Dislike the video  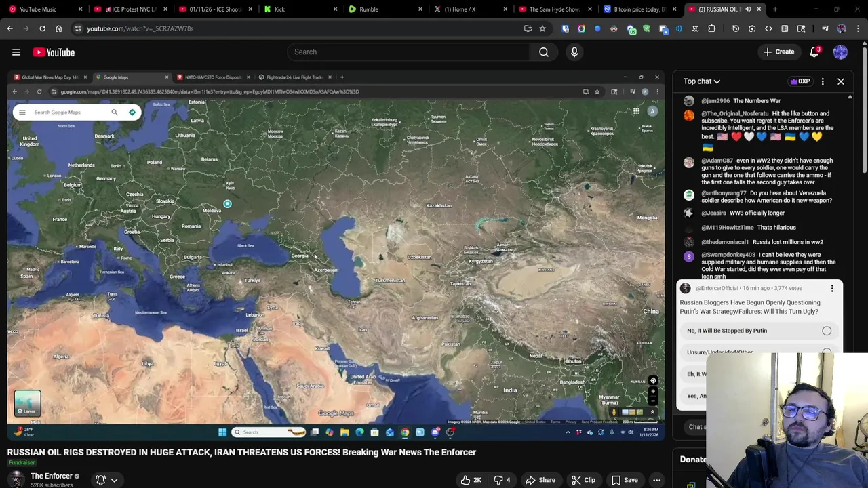pos(503,480)
